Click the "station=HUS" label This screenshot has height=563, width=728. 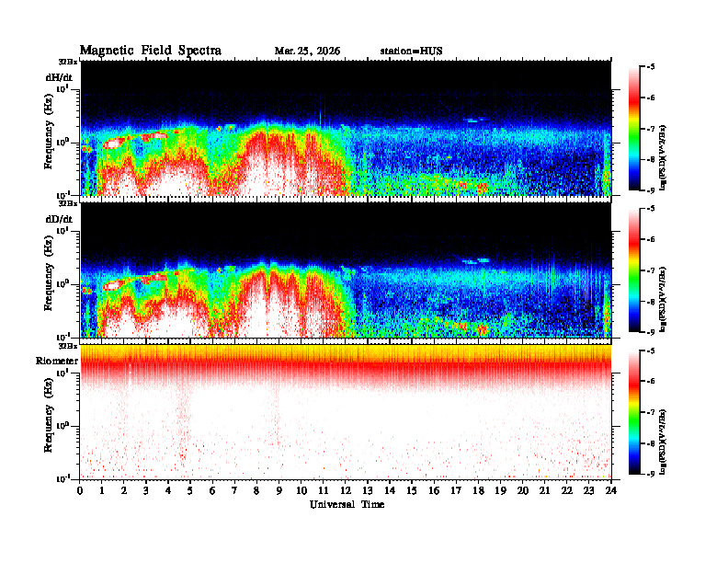click(411, 52)
